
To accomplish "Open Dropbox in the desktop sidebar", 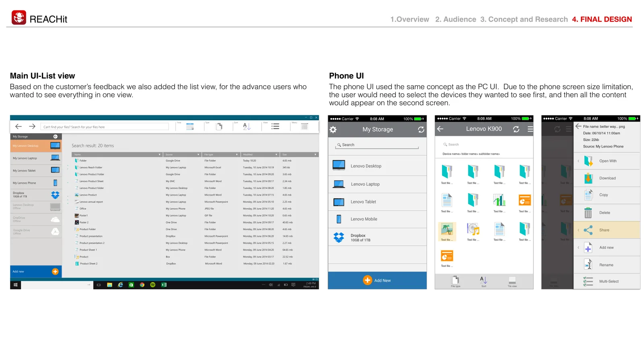I will [x=36, y=195].
